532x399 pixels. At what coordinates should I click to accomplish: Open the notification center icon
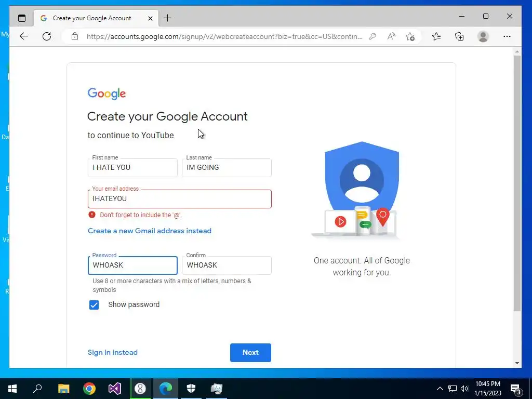click(515, 389)
